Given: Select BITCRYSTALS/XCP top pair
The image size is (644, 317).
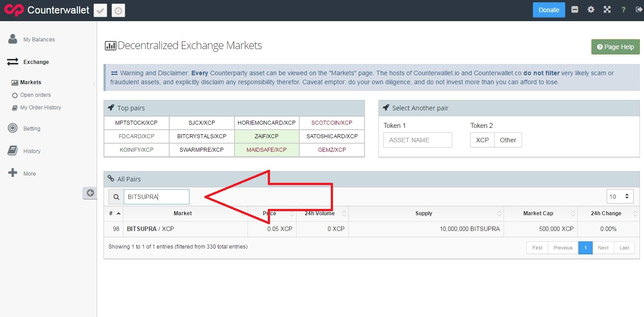Looking at the screenshot, I should [202, 136].
